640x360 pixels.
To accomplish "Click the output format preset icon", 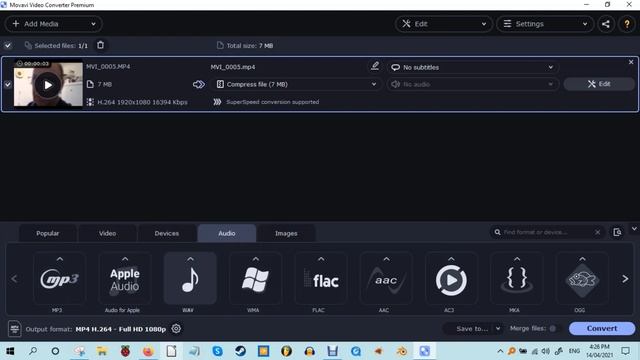I will [15, 329].
